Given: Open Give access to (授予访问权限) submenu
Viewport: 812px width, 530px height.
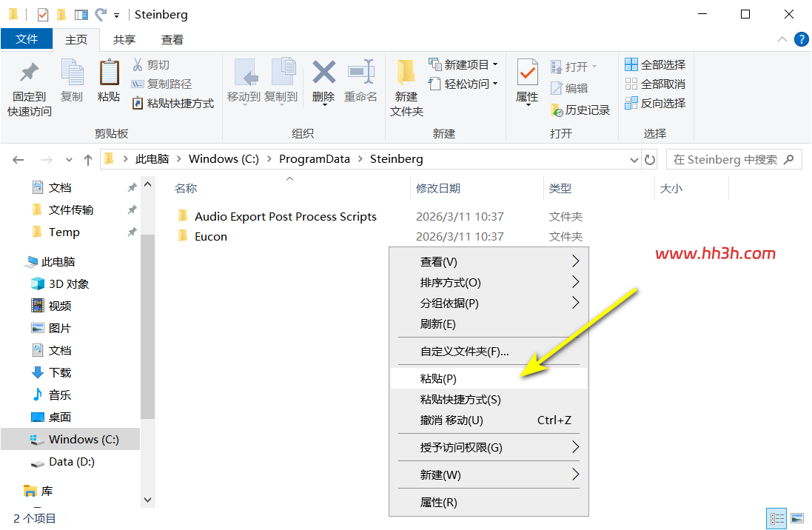Looking at the screenshot, I should coord(489,448).
